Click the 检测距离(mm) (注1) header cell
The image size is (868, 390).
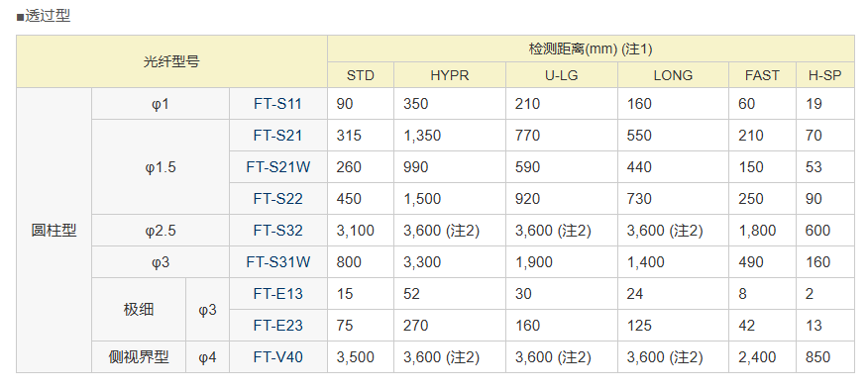point(591,49)
